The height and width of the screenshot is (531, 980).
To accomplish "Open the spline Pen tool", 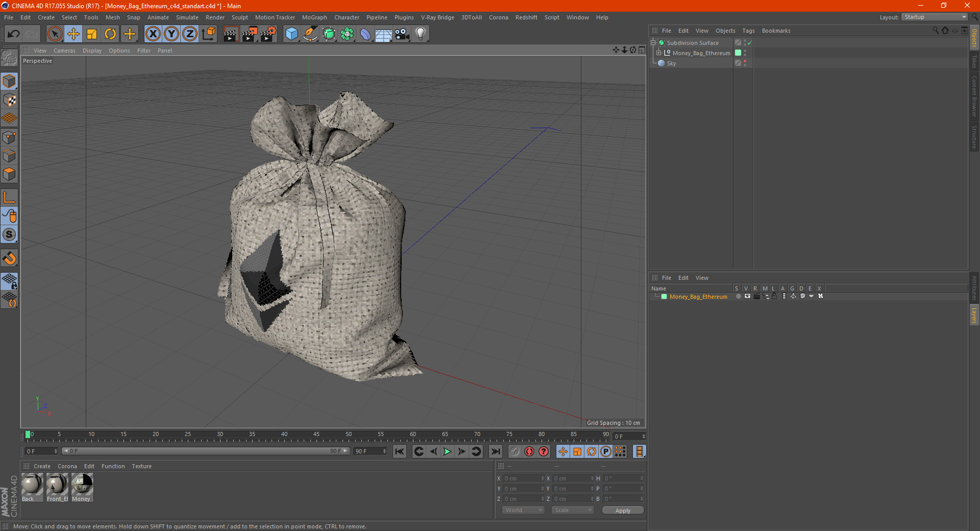I will [x=310, y=34].
